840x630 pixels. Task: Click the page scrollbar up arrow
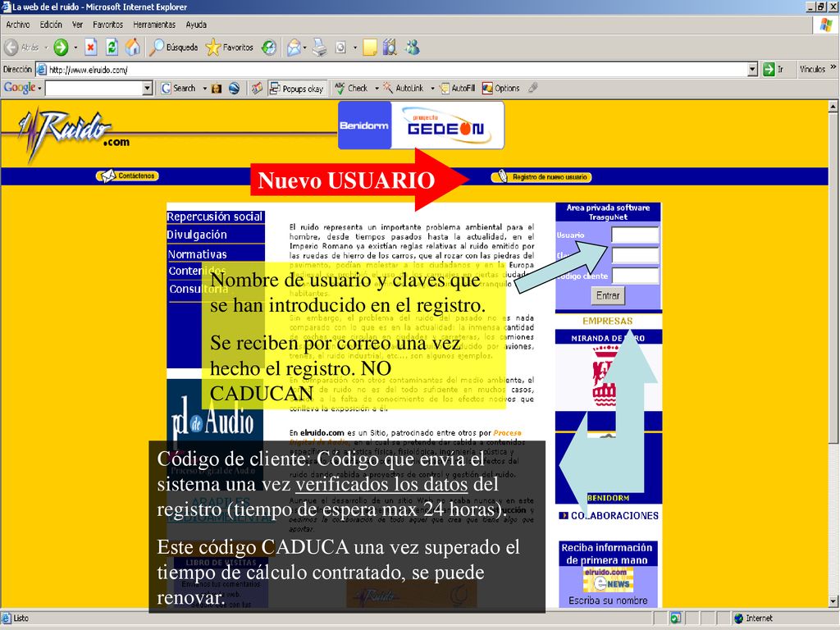tap(833, 106)
